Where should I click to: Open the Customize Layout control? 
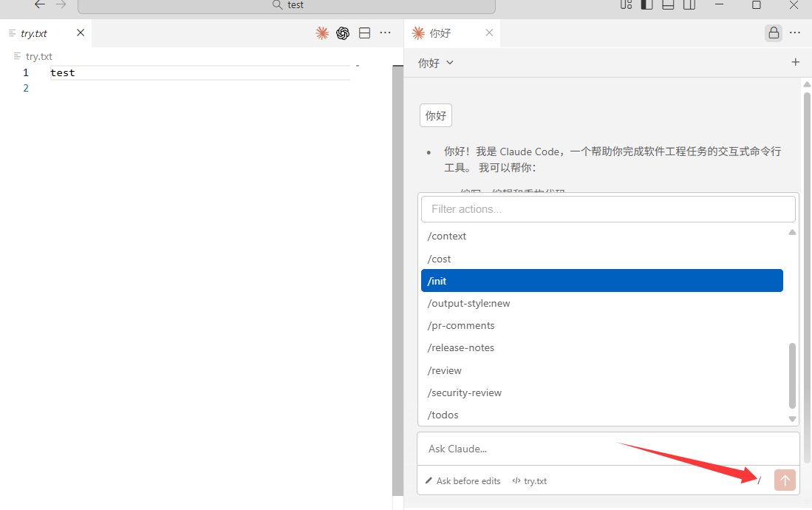626,5
